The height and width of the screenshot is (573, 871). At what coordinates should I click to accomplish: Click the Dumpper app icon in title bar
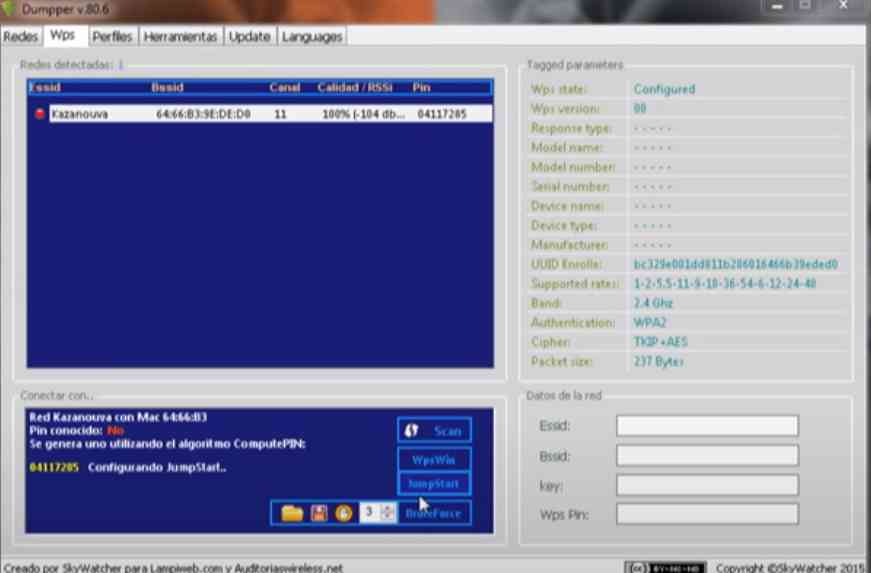point(8,9)
